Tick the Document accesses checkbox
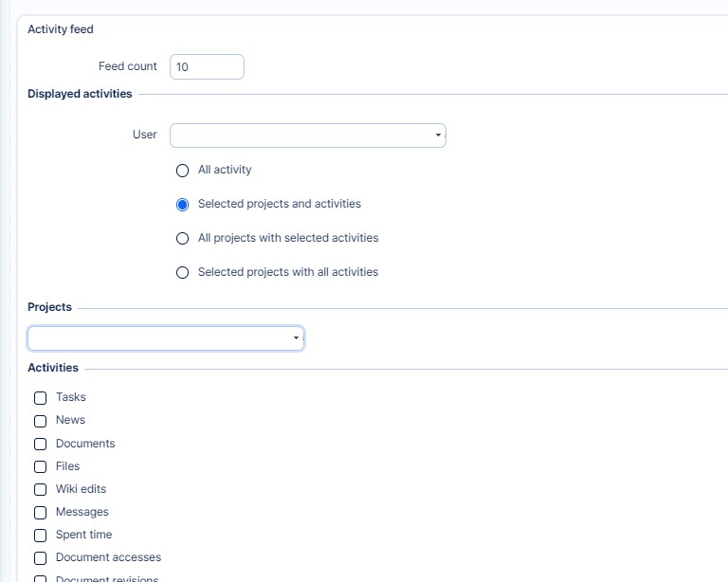The width and height of the screenshot is (728, 582). (x=40, y=558)
